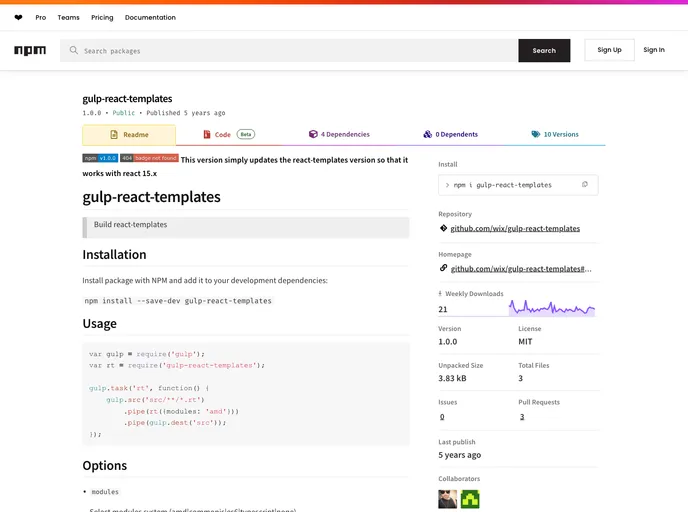Screen dimensions: 688x512
Task: Open the 10 Versions tab
Action: (555, 134)
